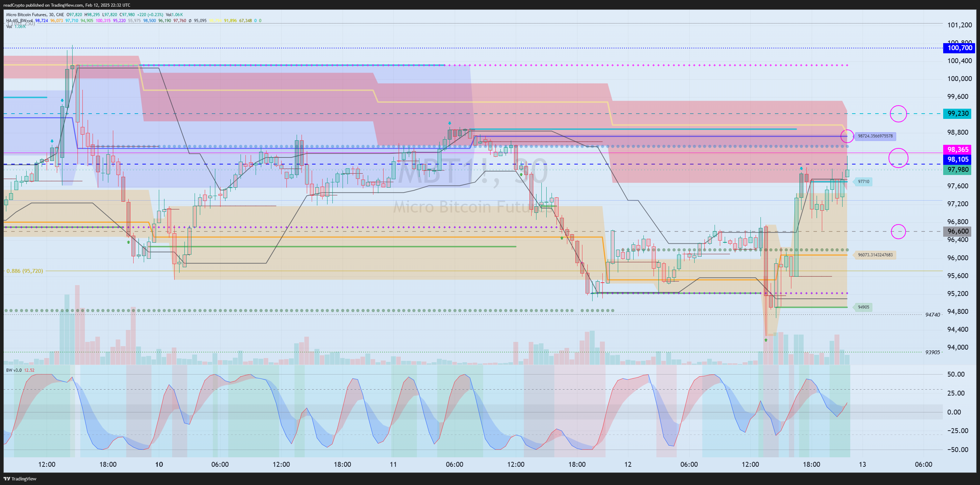This screenshot has width=980, height=485.
Task: Click the date label 11 on time axis
Action: tap(393, 464)
